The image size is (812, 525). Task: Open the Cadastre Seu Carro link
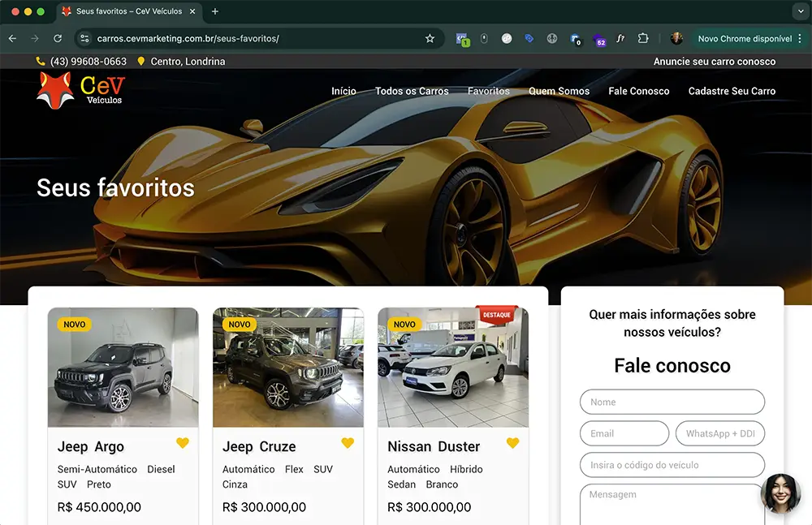(x=732, y=91)
